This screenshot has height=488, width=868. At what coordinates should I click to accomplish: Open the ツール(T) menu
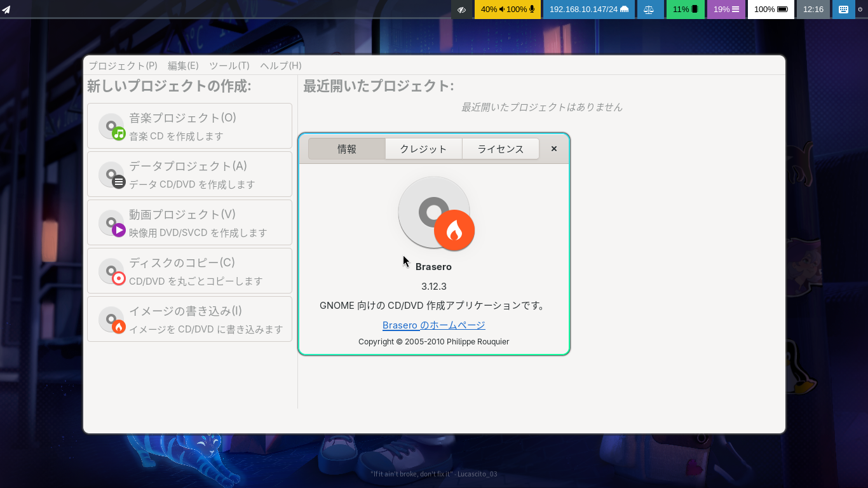pyautogui.click(x=229, y=65)
